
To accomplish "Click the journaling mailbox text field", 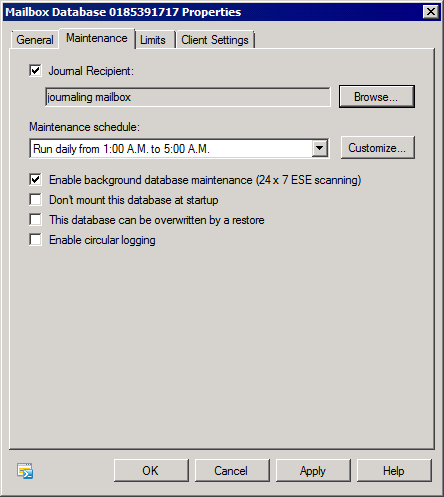I will tap(188, 97).
